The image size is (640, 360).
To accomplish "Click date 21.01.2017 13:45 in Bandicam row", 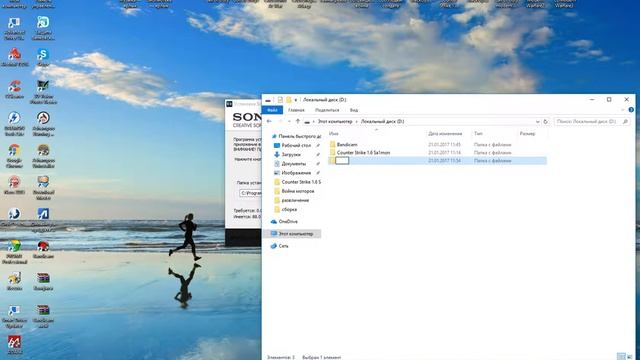I will (444, 144).
